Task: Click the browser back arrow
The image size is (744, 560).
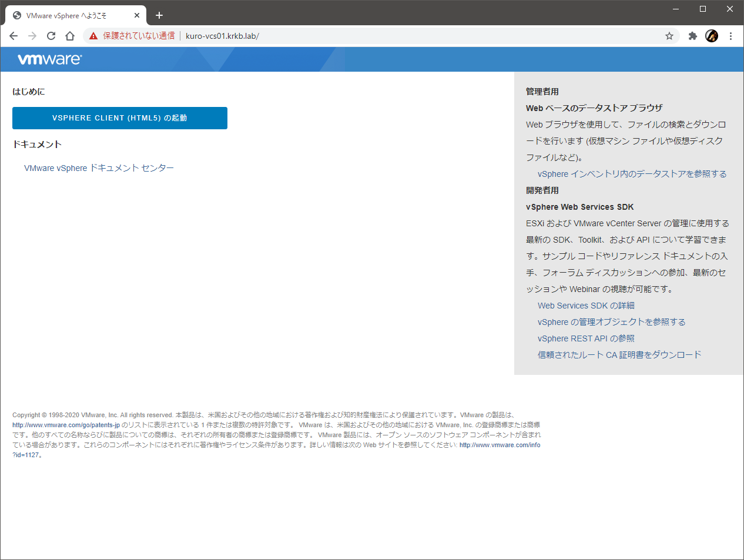Action: [x=14, y=36]
